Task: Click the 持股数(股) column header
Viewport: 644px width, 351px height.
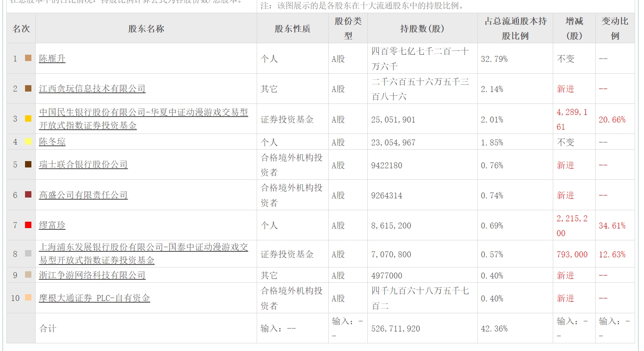Action: (x=423, y=28)
